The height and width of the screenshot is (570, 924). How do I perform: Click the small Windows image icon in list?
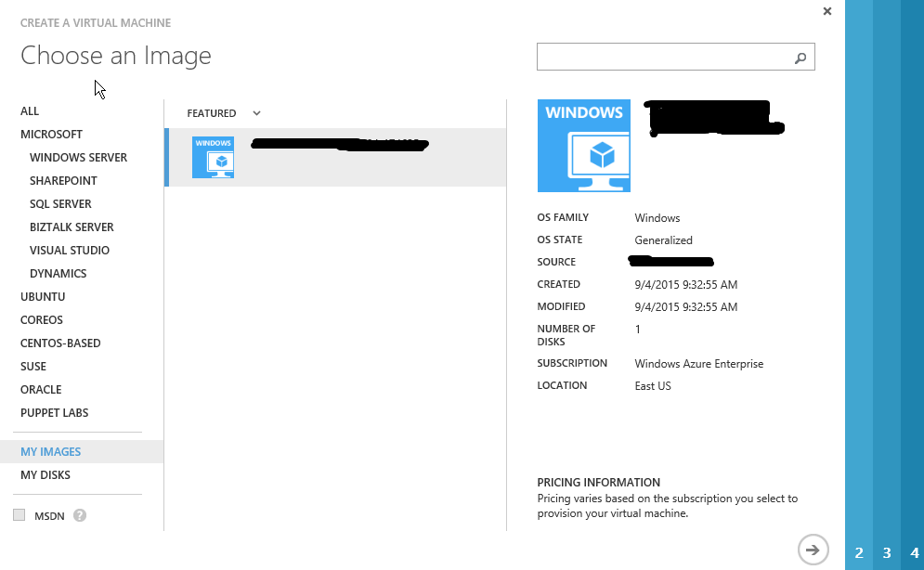pyautogui.click(x=213, y=157)
